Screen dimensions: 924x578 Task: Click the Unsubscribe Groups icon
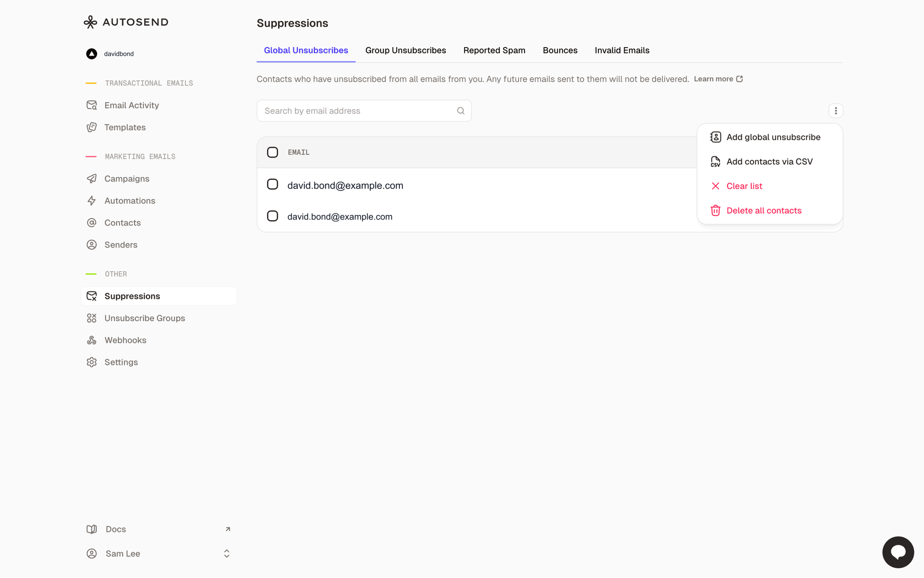coord(91,318)
